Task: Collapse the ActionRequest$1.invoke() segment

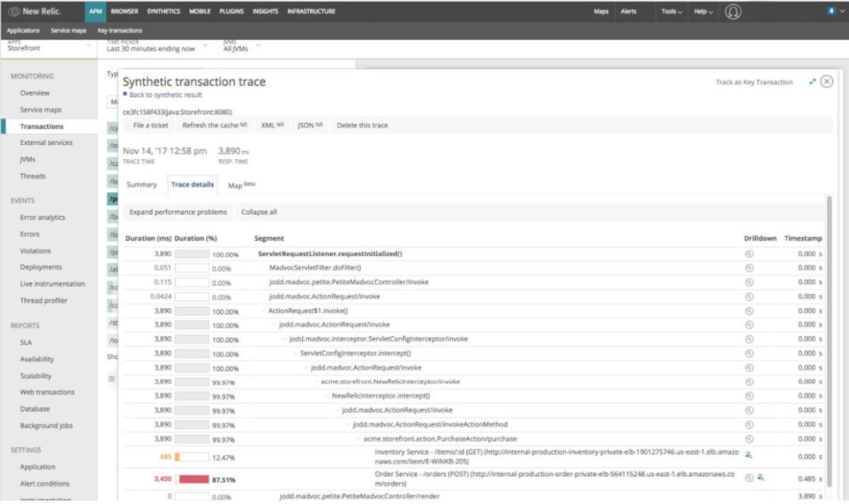Action: tap(263, 311)
